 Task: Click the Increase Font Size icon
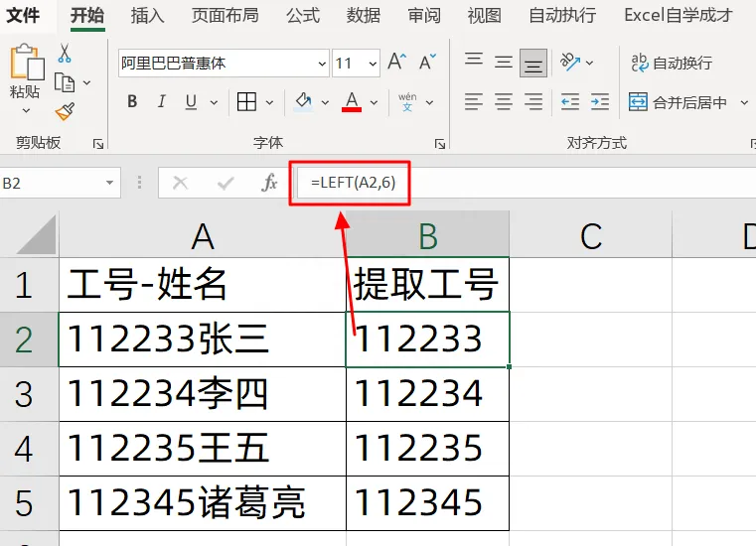coord(396,62)
